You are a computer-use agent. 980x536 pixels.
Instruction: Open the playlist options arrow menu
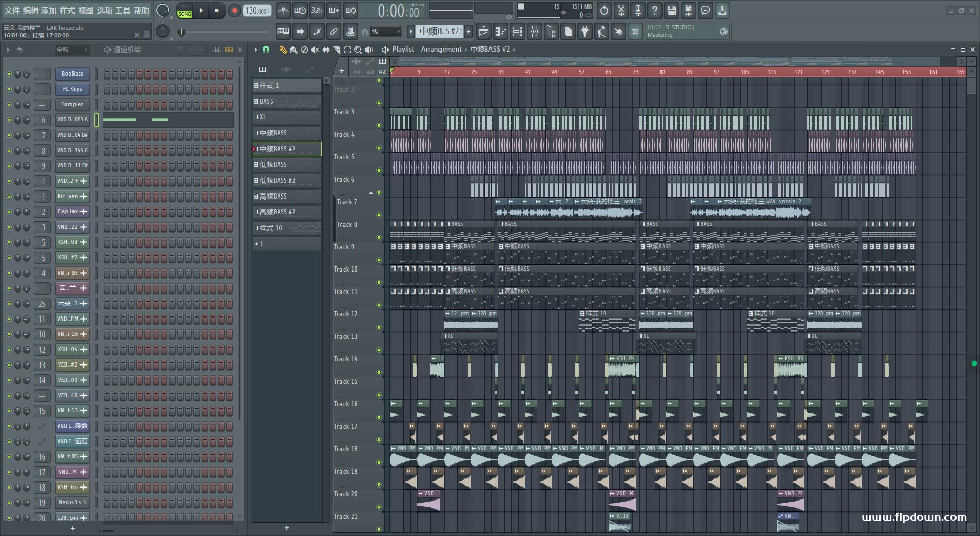point(256,50)
